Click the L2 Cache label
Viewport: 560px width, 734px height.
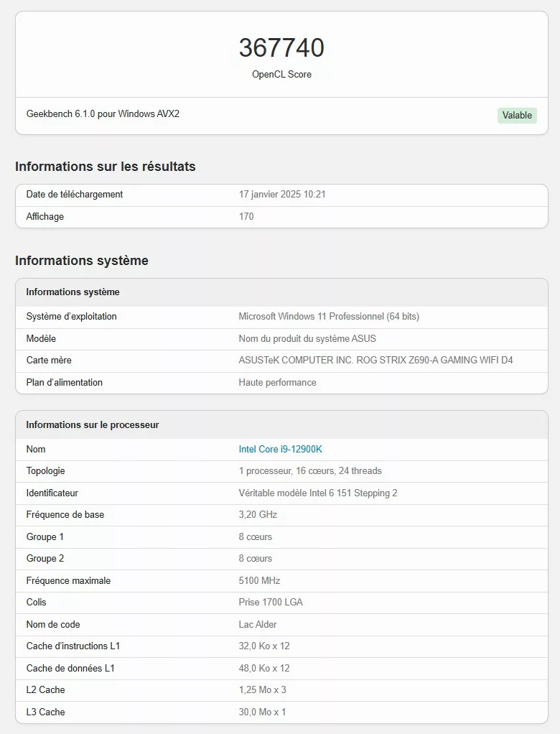pyautogui.click(x=46, y=690)
